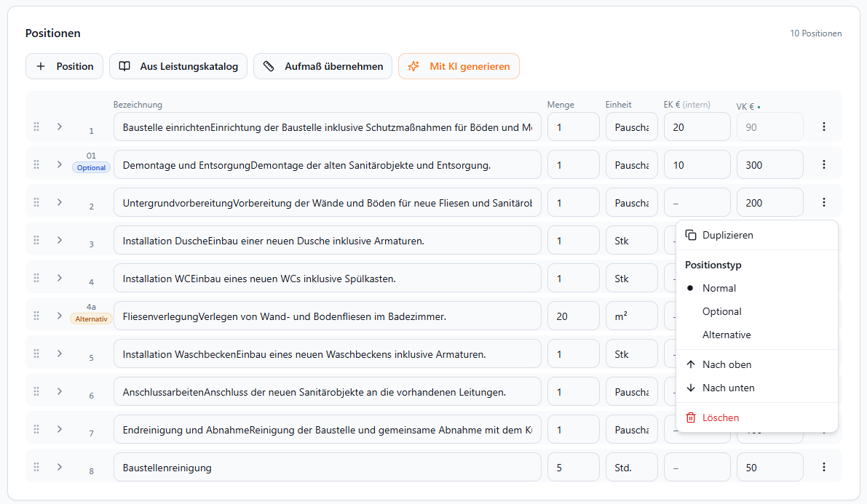The image size is (867, 504).
Task: Generate positions with Mit KI generieren
Action: coord(459,66)
